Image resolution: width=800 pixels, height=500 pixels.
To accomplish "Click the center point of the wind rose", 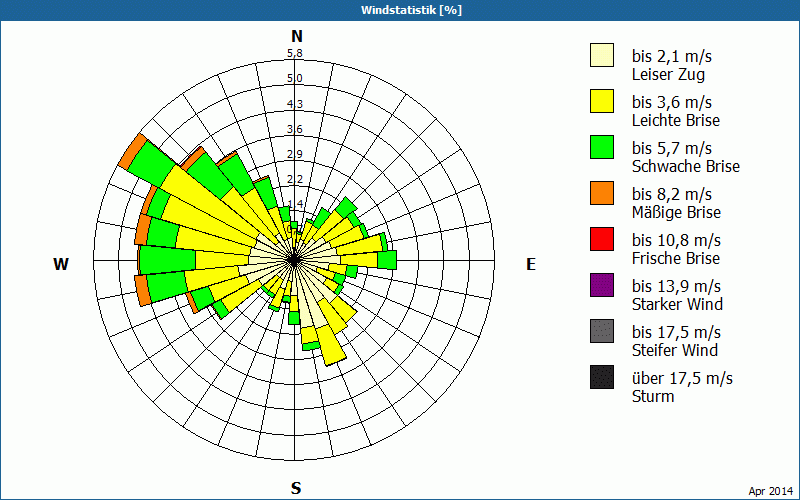I will point(295,259).
